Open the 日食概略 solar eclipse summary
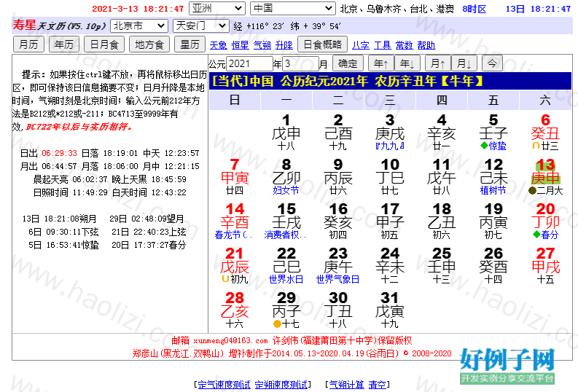Image resolution: width=578 pixels, height=392 pixels. pyautogui.click(x=323, y=44)
